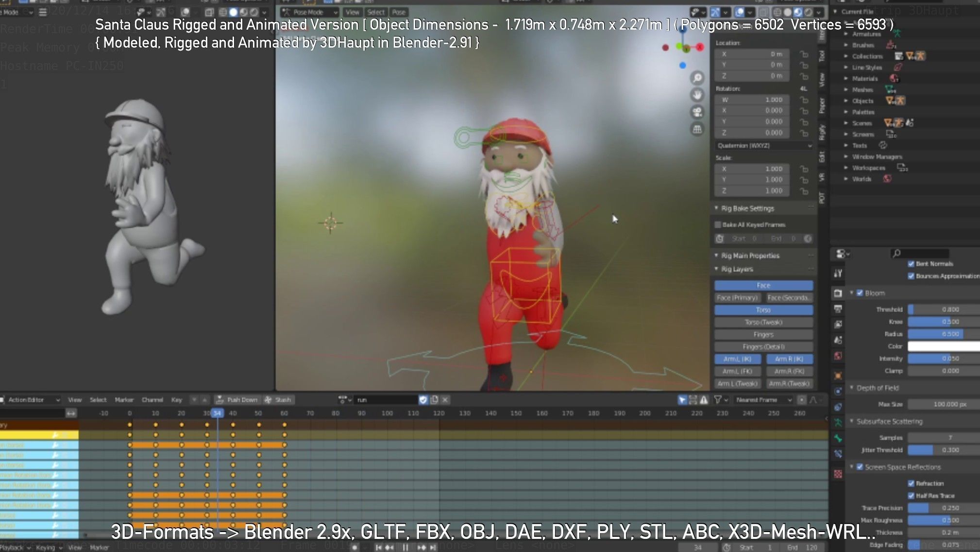Toggle the Arm.L (IK) rig layer button
Viewport: 980px width, 552px height.
click(737, 359)
